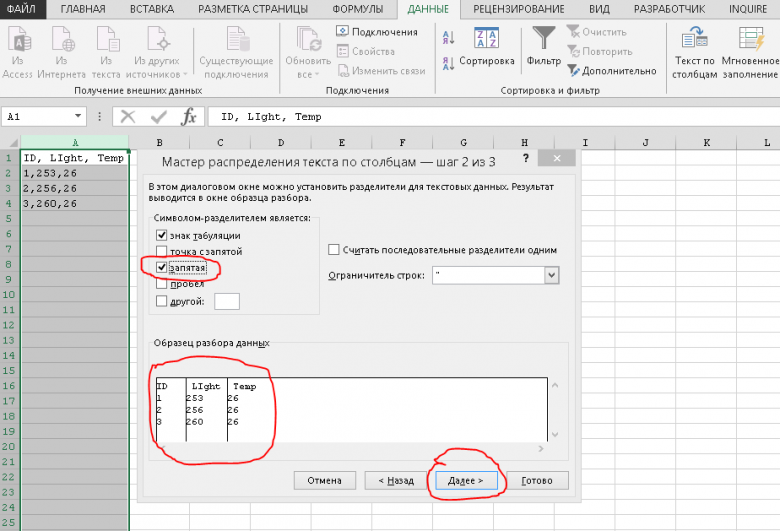Open the ФАЙЛ tab
Image resolution: width=780 pixels, height=531 pixels.
click(22, 9)
